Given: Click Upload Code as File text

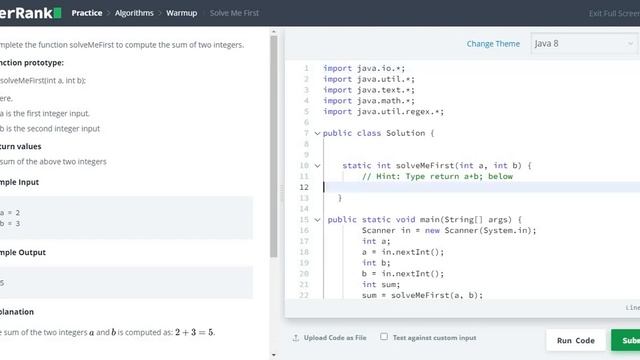Looking at the screenshot, I should coord(335,338).
